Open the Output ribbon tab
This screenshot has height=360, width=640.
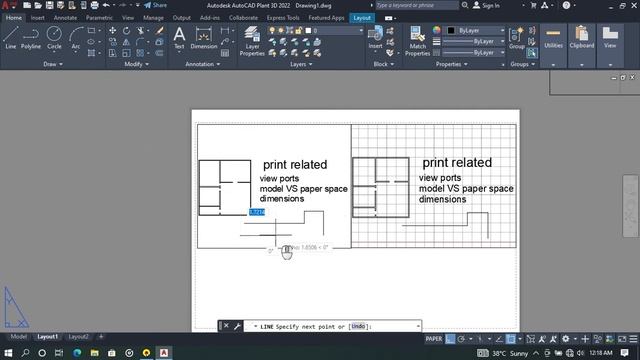(182, 18)
